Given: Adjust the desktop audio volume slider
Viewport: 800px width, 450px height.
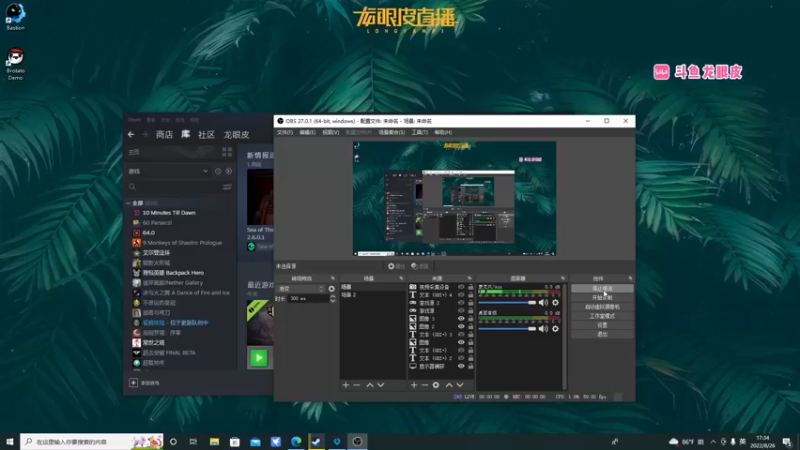Looking at the screenshot, I should tap(507, 329).
